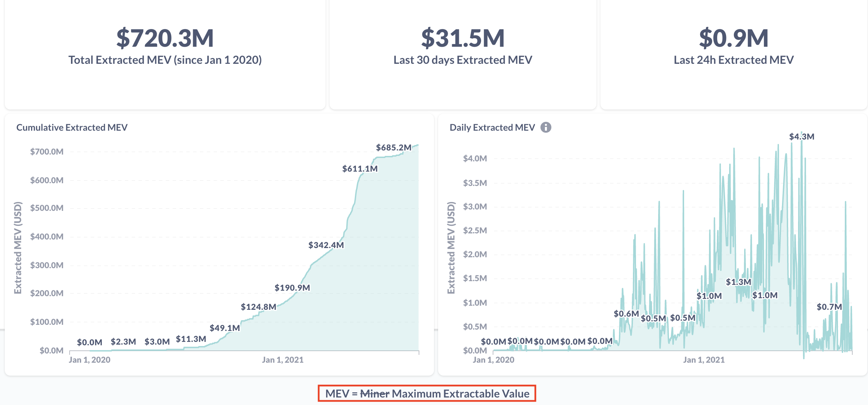This screenshot has height=405, width=868.
Task: Click $2.5M y-axis tick in daily chart
Action: tap(475, 230)
